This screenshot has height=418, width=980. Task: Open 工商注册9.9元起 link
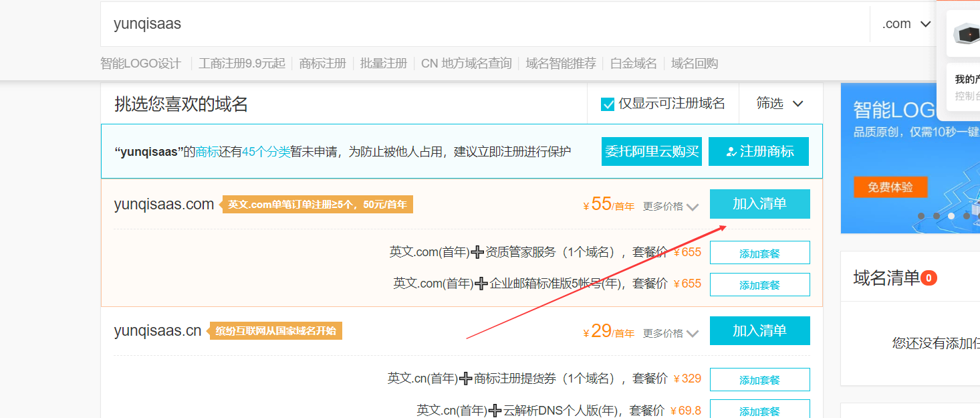point(242,64)
